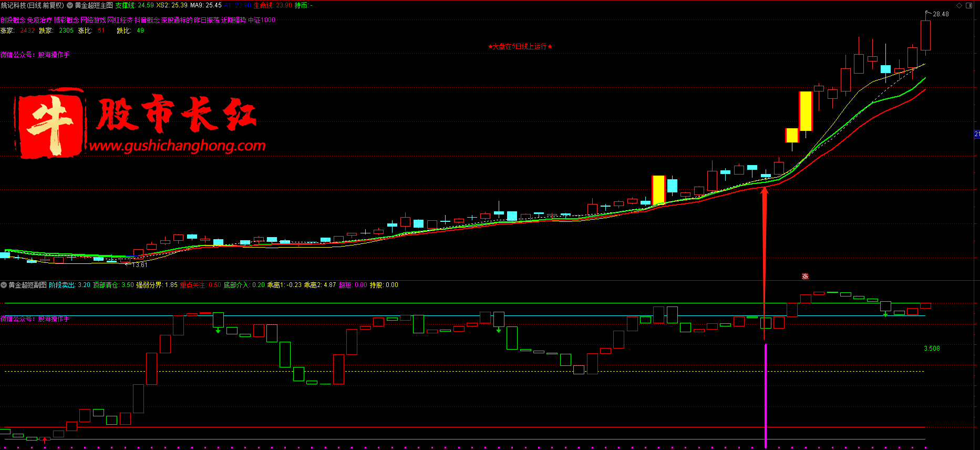Click the 3.508 value in sub chart
980x450 pixels.
pyautogui.click(x=932, y=349)
